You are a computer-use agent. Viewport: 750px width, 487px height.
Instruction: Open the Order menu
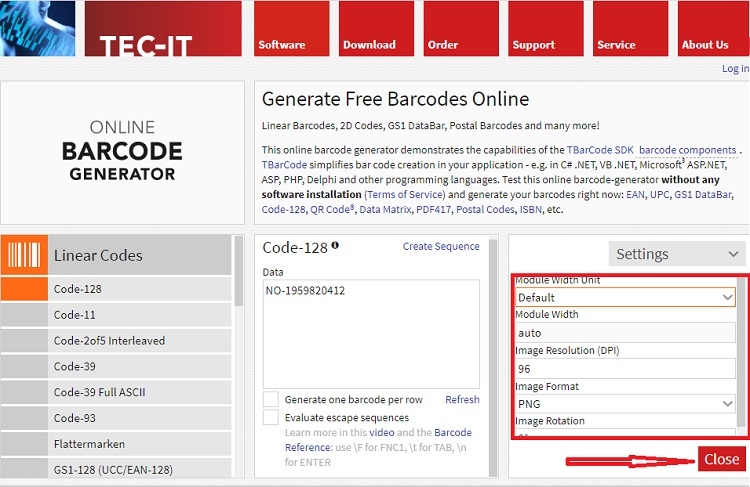[x=461, y=29]
